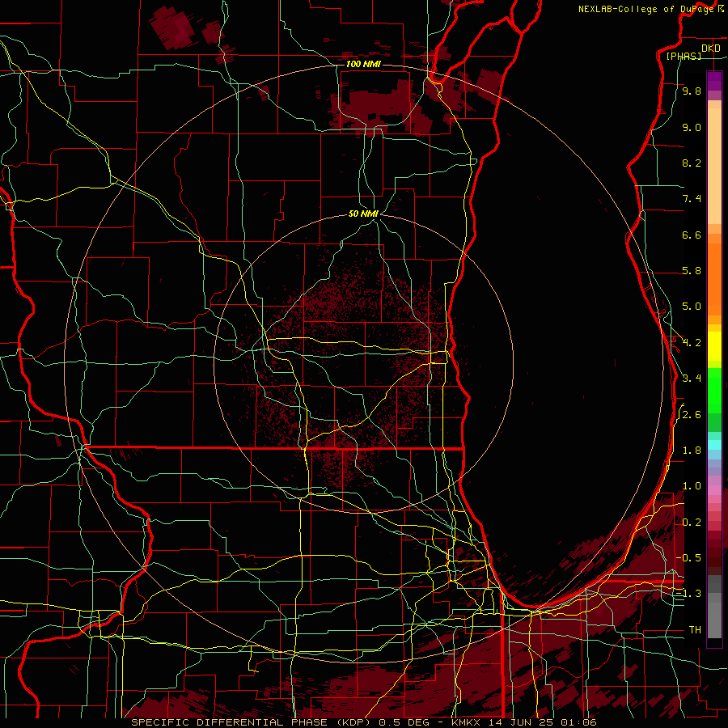Click the yellow segment of the color bar
The height and width of the screenshot is (728, 728).
pyautogui.click(x=714, y=346)
